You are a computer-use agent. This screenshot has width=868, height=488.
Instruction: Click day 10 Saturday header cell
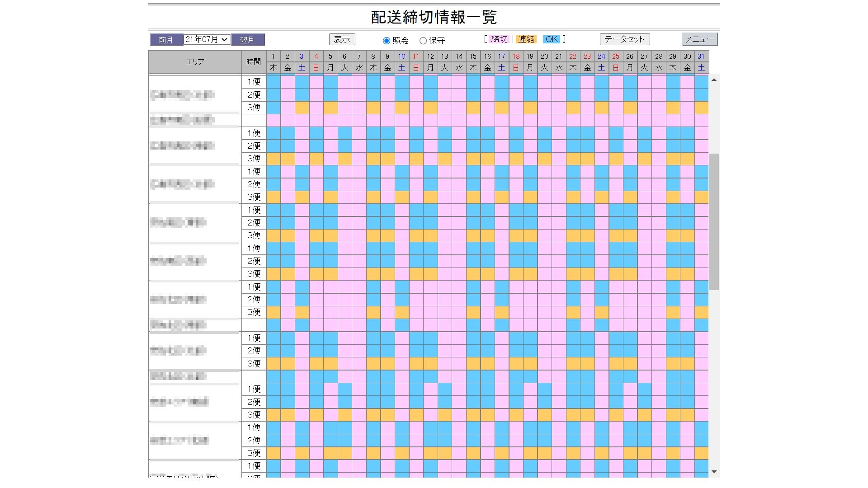(x=401, y=56)
